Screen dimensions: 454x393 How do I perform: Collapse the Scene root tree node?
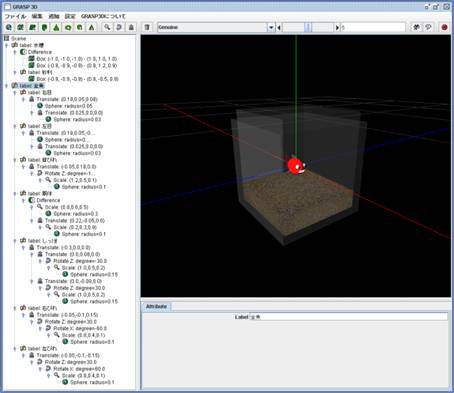(x=6, y=38)
